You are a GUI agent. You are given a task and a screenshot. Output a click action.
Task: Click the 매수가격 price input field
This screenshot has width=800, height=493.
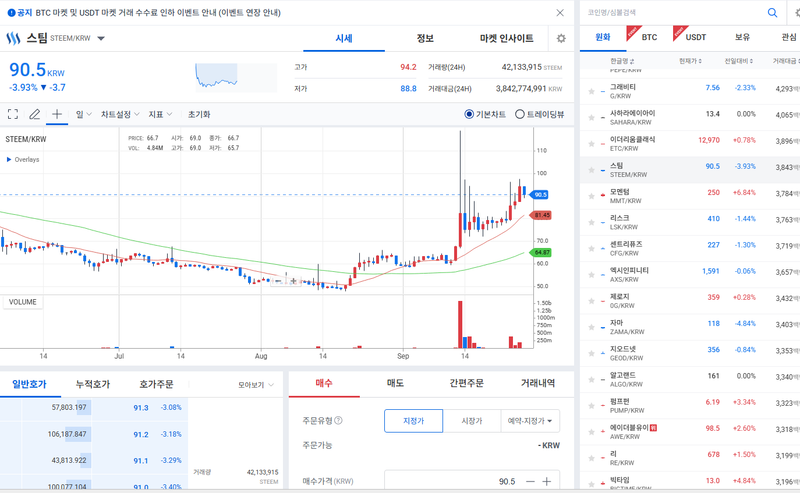click(472, 481)
